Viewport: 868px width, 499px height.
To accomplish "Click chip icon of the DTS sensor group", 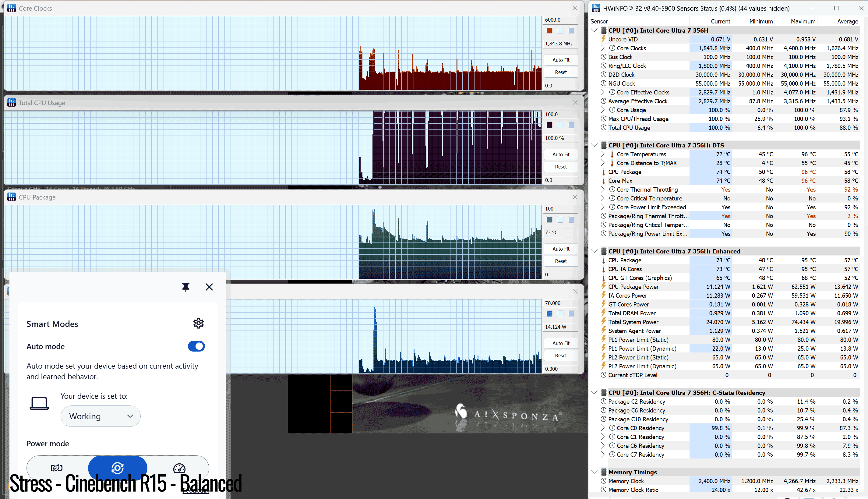I will click(604, 145).
